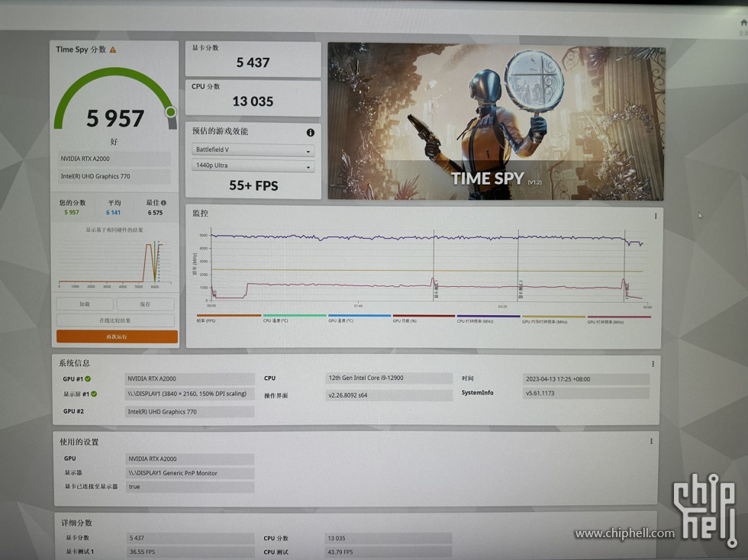
Task: Click the display #1 green check icon
Action: tap(94, 394)
